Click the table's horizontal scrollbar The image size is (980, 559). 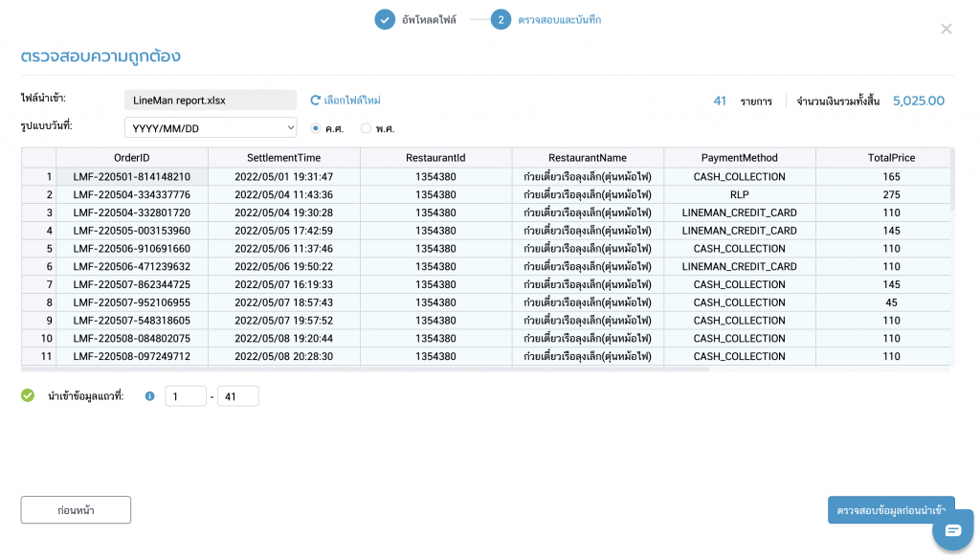tap(366, 369)
